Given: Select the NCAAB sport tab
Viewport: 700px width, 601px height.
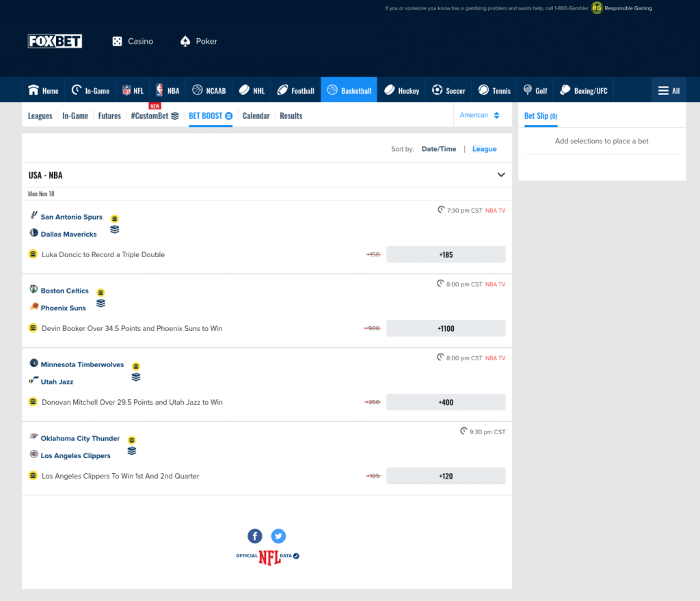Looking at the screenshot, I should coord(209,90).
